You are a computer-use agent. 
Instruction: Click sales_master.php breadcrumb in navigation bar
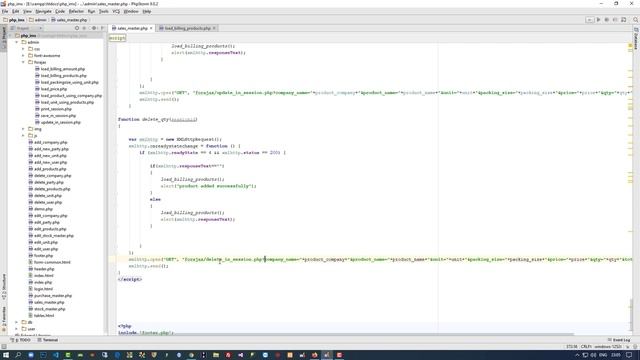click(69, 20)
